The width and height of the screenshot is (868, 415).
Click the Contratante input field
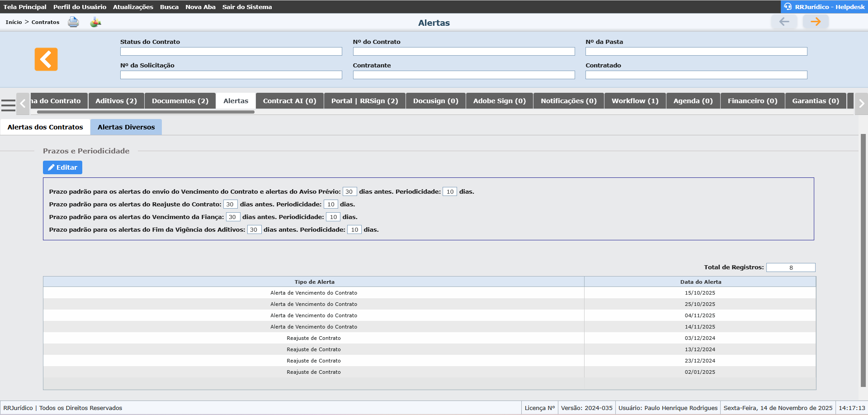click(463, 75)
